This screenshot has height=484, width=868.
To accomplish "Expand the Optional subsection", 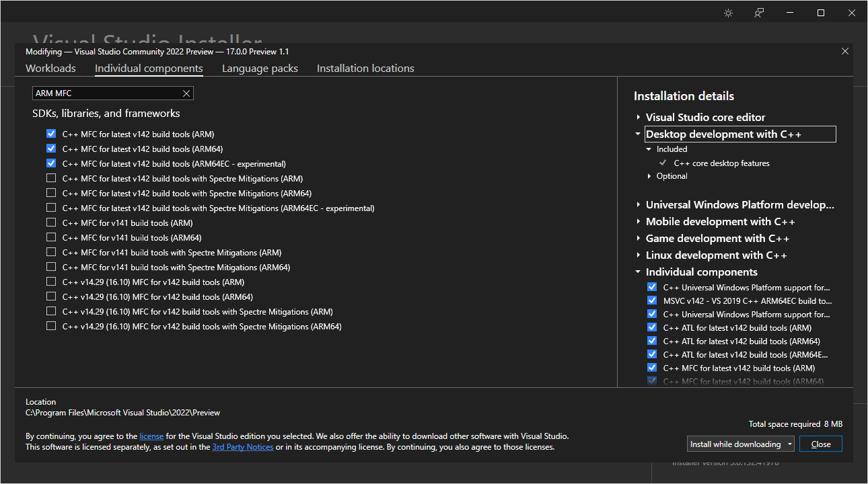I will pyautogui.click(x=649, y=176).
